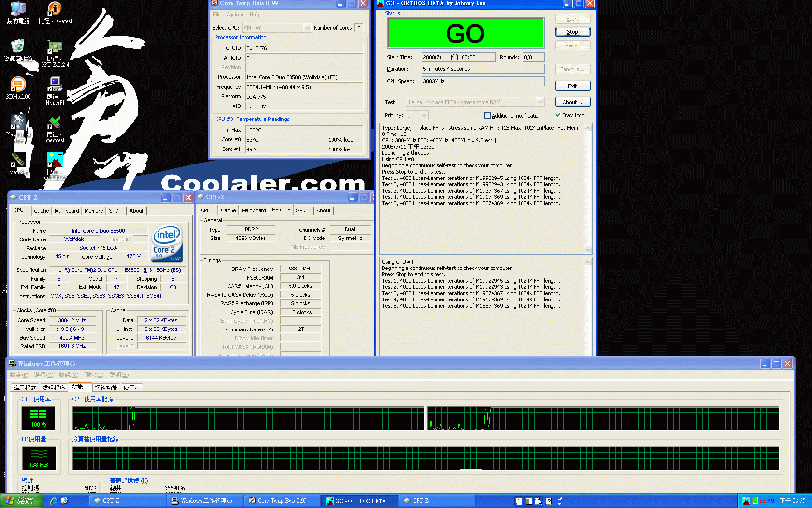
Task: Click the Start Time field in ORTHOS
Action: 458,57
